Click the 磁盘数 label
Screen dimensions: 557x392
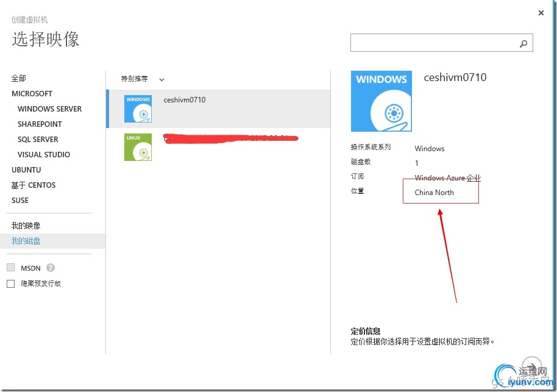pyautogui.click(x=361, y=162)
